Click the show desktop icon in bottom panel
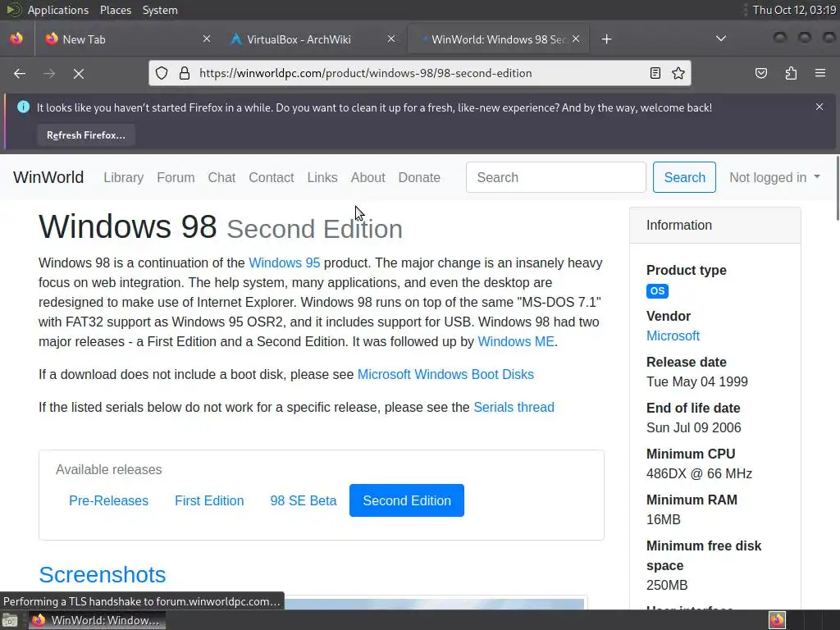The height and width of the screenshot is (630, 840). (10, 620)
